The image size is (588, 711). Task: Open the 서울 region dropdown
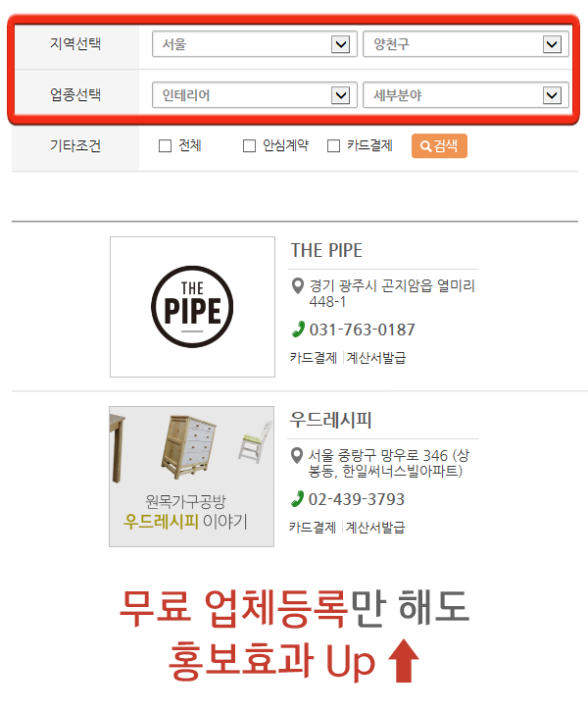point(255,44)
